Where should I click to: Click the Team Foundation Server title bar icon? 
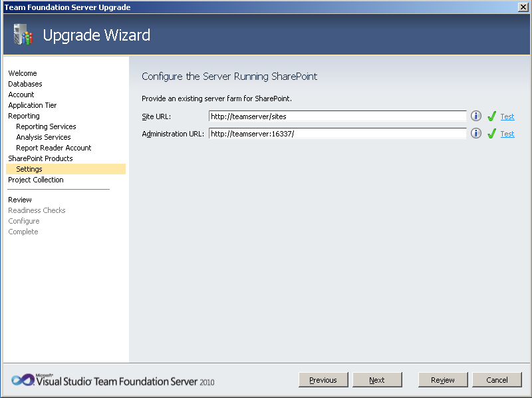tap(7, 7)
